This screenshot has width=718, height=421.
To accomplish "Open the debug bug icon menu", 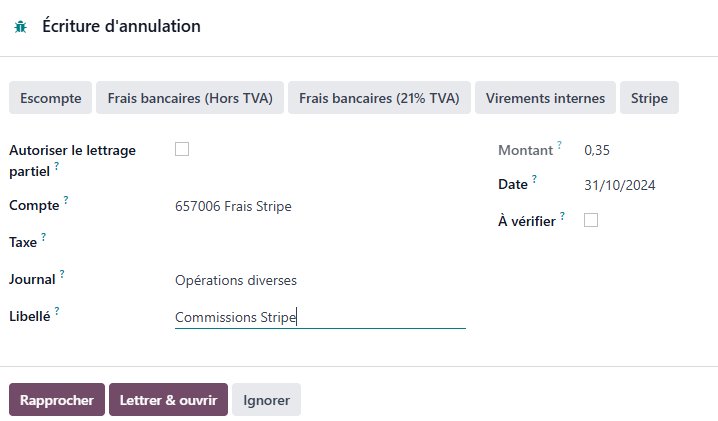I will click(x=21, y=27).
